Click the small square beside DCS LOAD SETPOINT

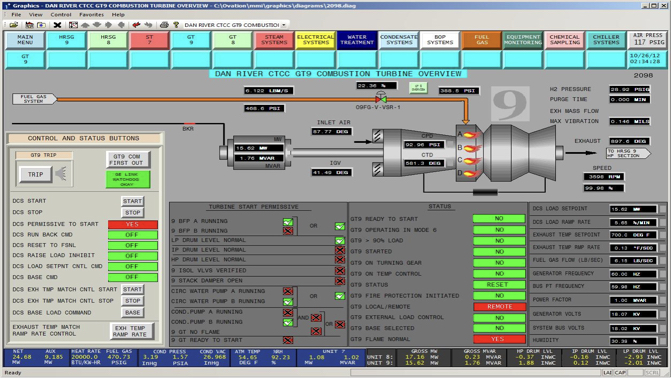coord(663,209)
